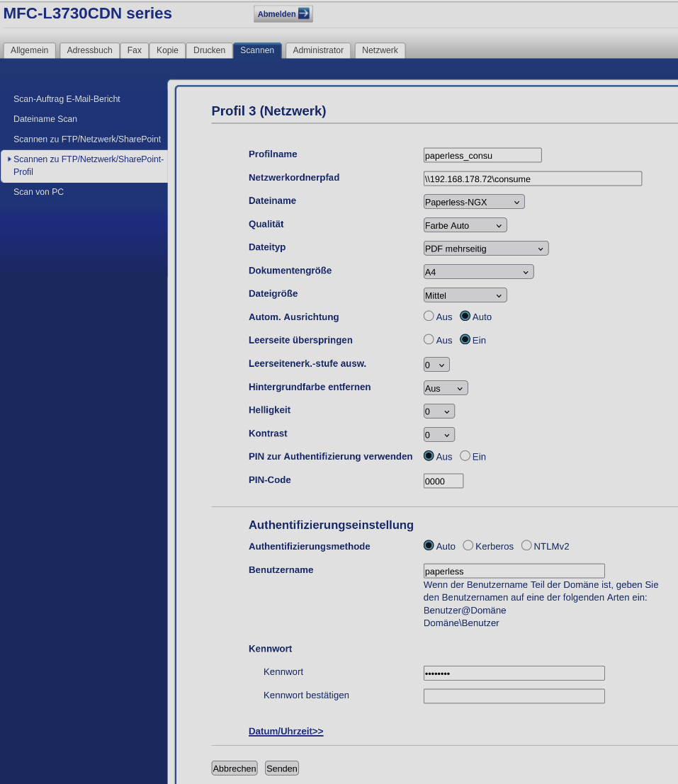Expand the Qualität dropdown

pos(465,225)
